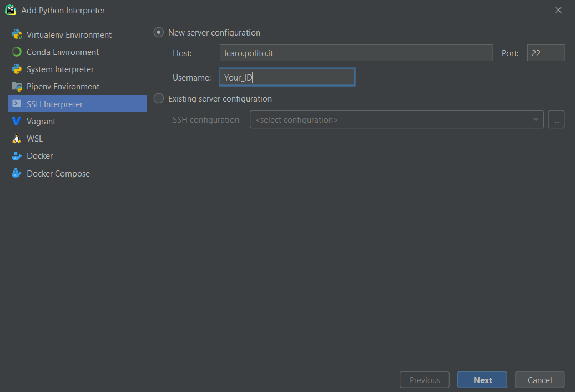Select the Virtualenv Environment option
The height and width of the screenshot is (392, 575).
(x=68, y=34)
